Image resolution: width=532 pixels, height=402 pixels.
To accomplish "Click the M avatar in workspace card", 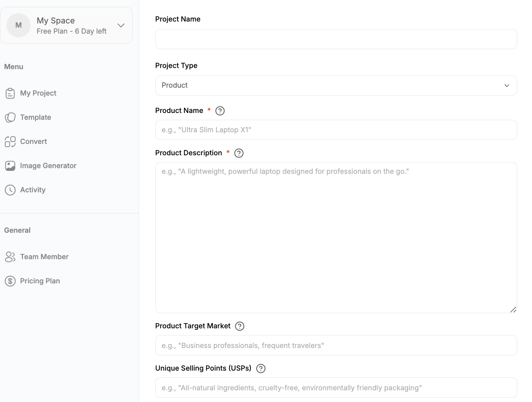I will pyautogui.click(x=19, y=25).
